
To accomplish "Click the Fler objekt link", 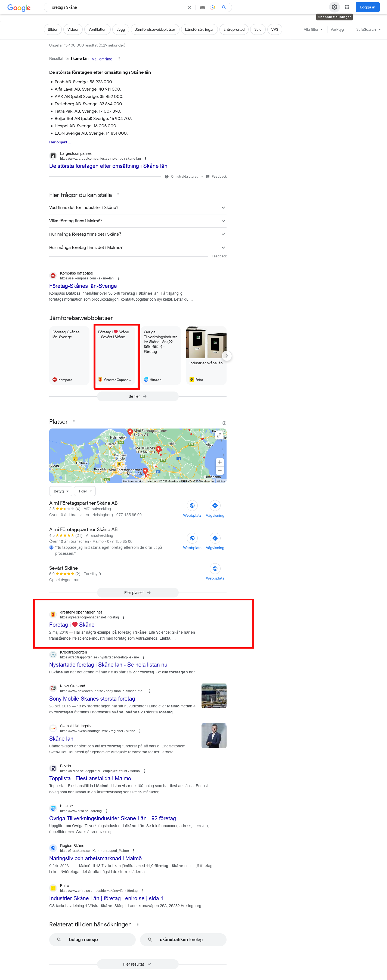I will coord(60,142).
